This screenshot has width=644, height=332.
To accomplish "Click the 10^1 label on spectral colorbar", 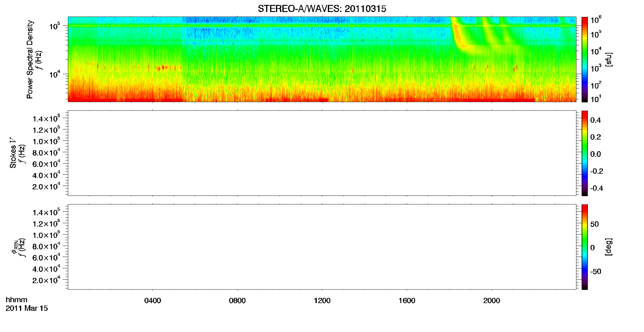I will point(596,99).
